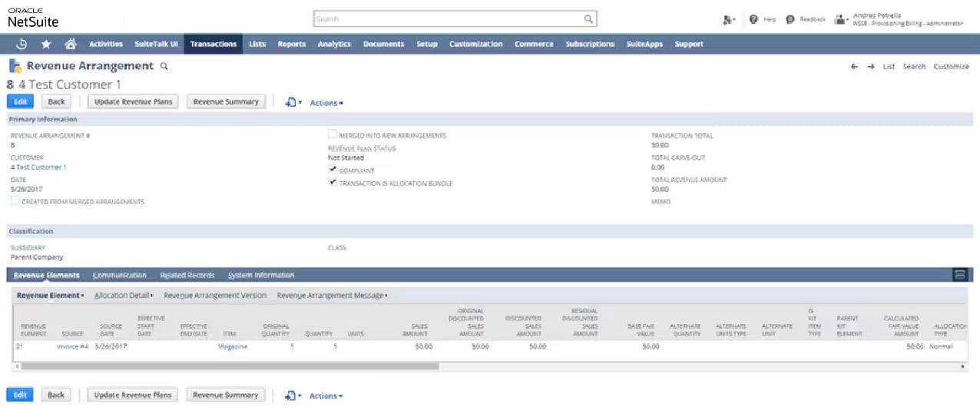Open the Support menu
980x420 pixels.
[689, 44]
